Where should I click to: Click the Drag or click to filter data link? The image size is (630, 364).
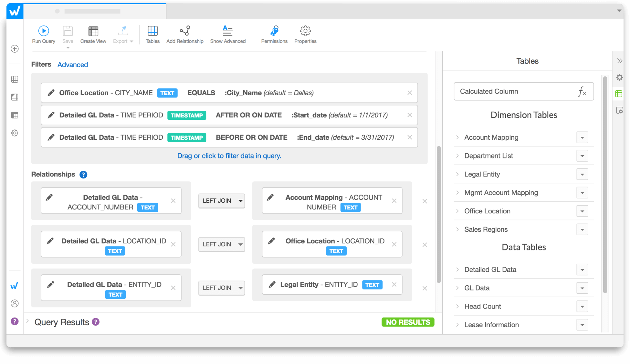(x=229, y=156)
